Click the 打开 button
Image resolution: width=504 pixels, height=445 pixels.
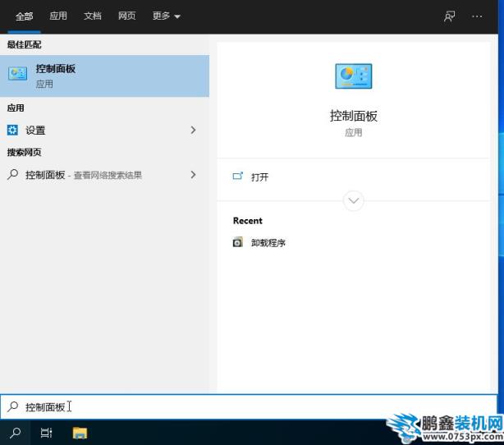[353, 177]
